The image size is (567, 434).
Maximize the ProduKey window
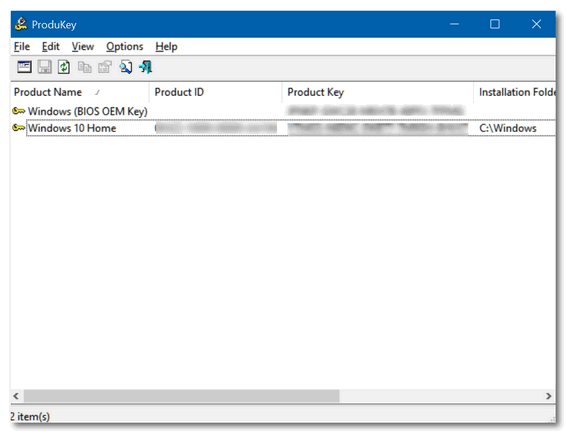click(x=495, y=24)
